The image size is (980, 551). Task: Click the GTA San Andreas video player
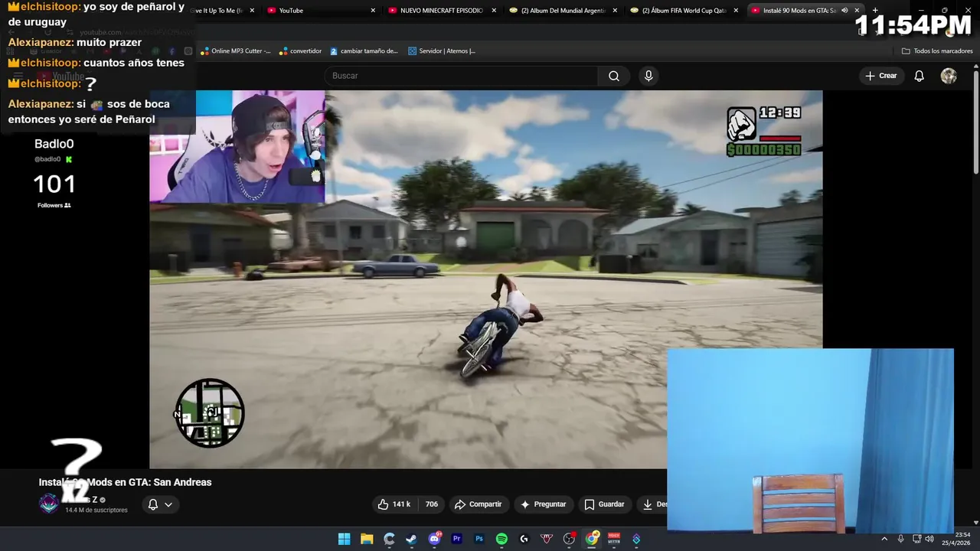point(485,279)
